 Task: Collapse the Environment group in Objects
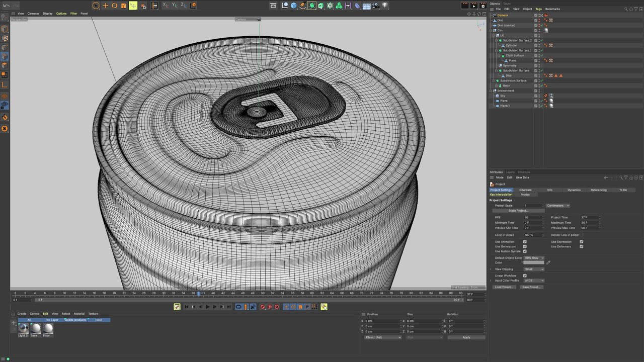pyautogui.click(x=492, y=90)
